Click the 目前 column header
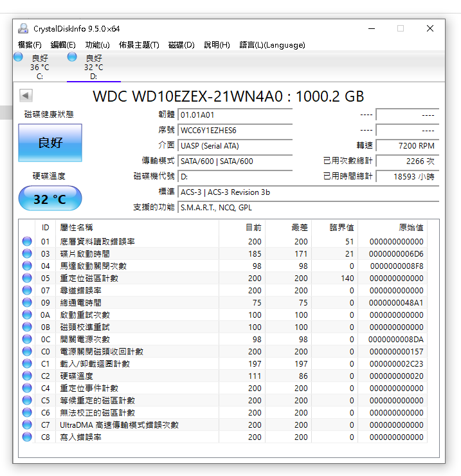This screenshot has height=476, width=461. click(242, 227)
